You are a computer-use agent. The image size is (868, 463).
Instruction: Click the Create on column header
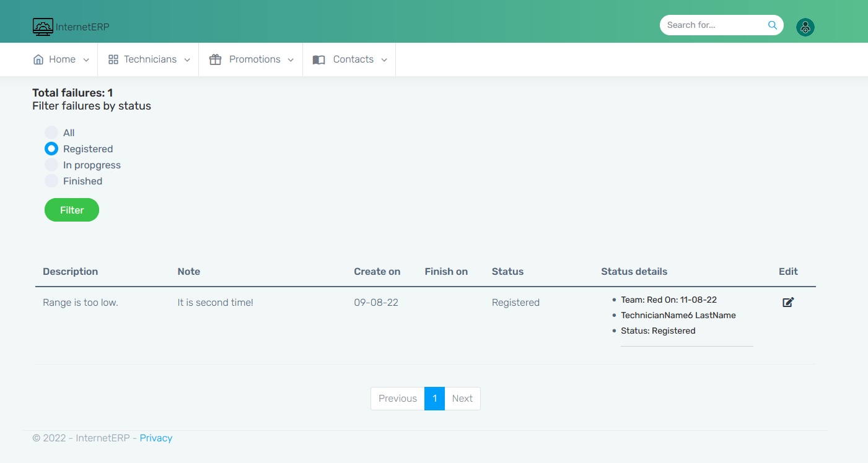[377, 271]
